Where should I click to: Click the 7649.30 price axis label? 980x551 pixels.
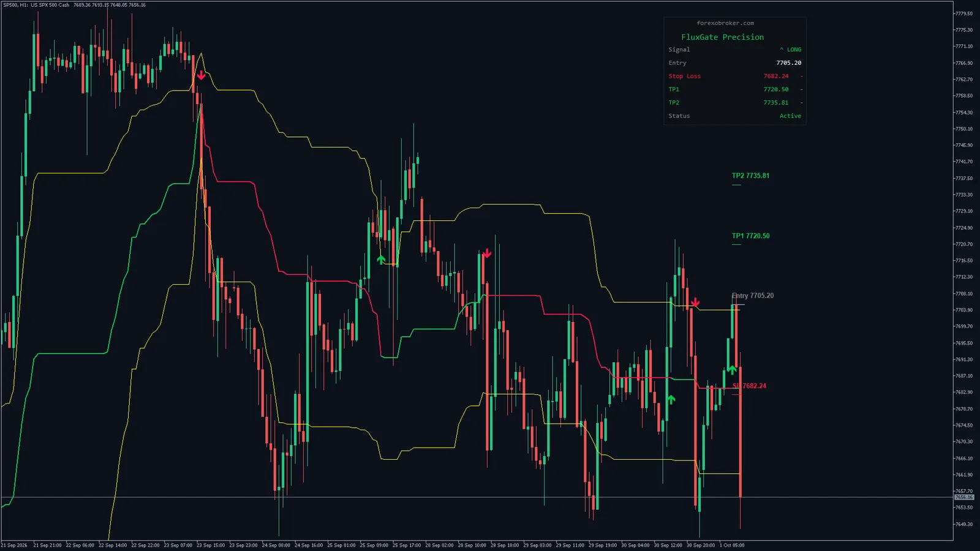pyautogui.click(x=964, y=524)
